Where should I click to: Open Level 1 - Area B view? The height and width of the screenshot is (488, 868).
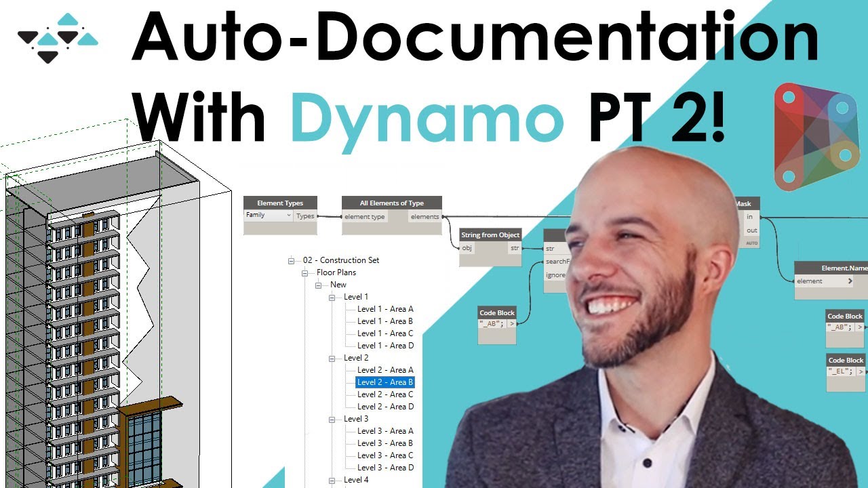385,321
